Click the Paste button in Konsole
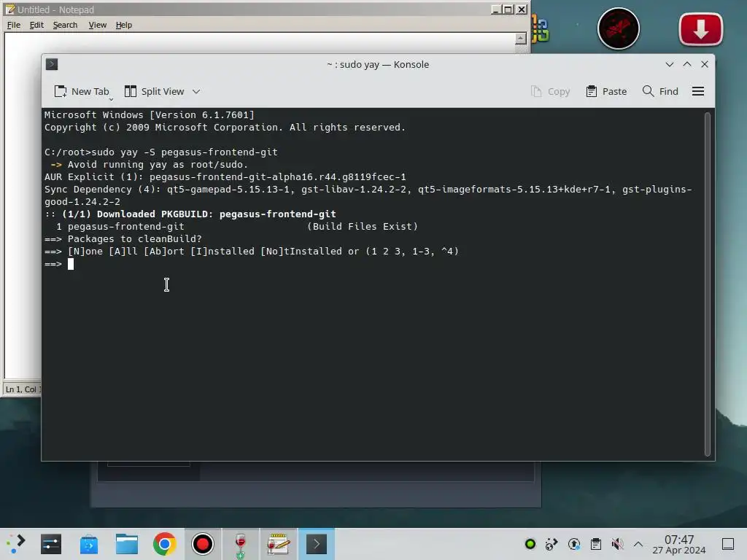This screenshot has width=747, height=560. coord(606,91)
